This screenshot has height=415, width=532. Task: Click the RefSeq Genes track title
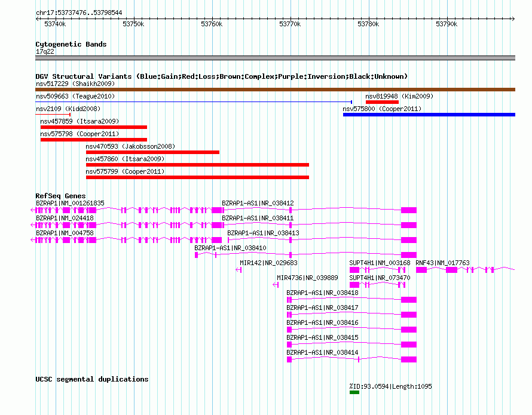coord(60,196)
